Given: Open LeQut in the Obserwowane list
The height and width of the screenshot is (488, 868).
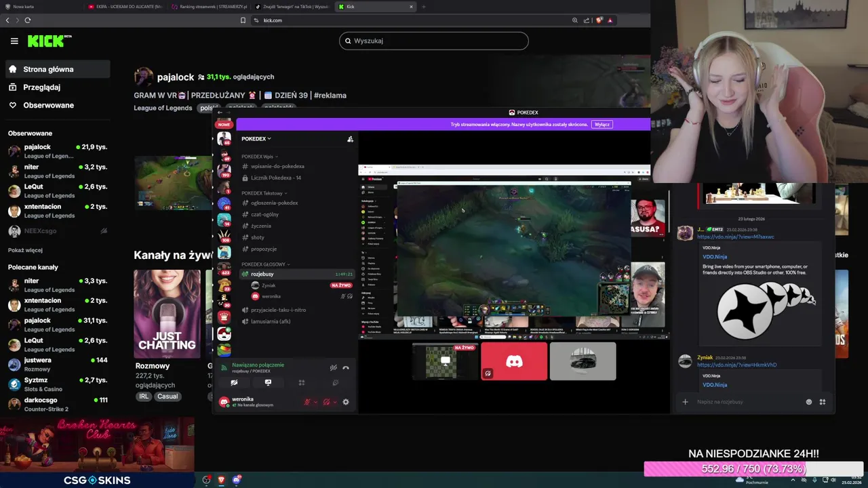Looking at the screenshot, I should coord(57,190).
